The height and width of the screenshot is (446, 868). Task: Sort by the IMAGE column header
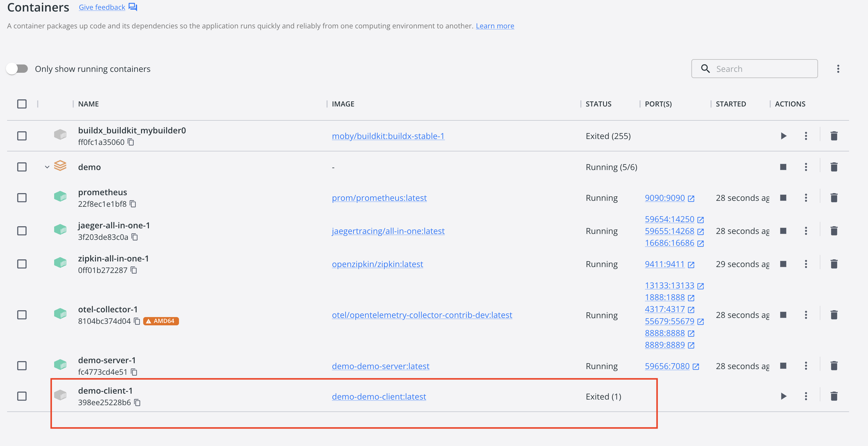pyautogui.click(x=343, y=104)
